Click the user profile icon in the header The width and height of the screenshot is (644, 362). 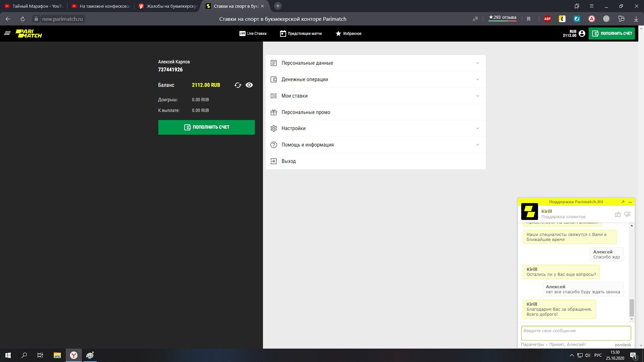coord(582,34)
